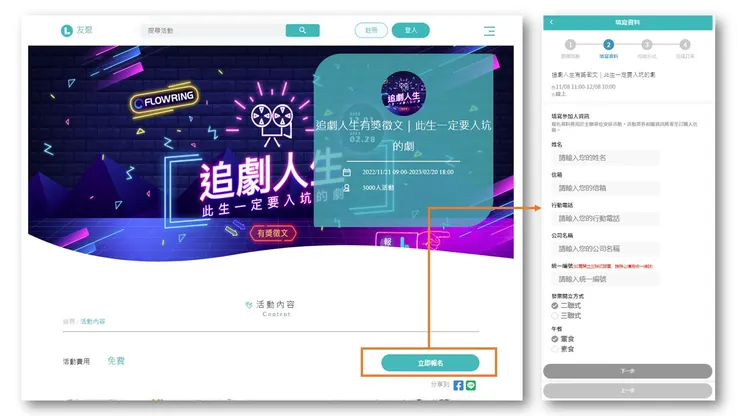Click the 活動內容 breadcrumb link
The image size is (740, 416).
[92, 322]
